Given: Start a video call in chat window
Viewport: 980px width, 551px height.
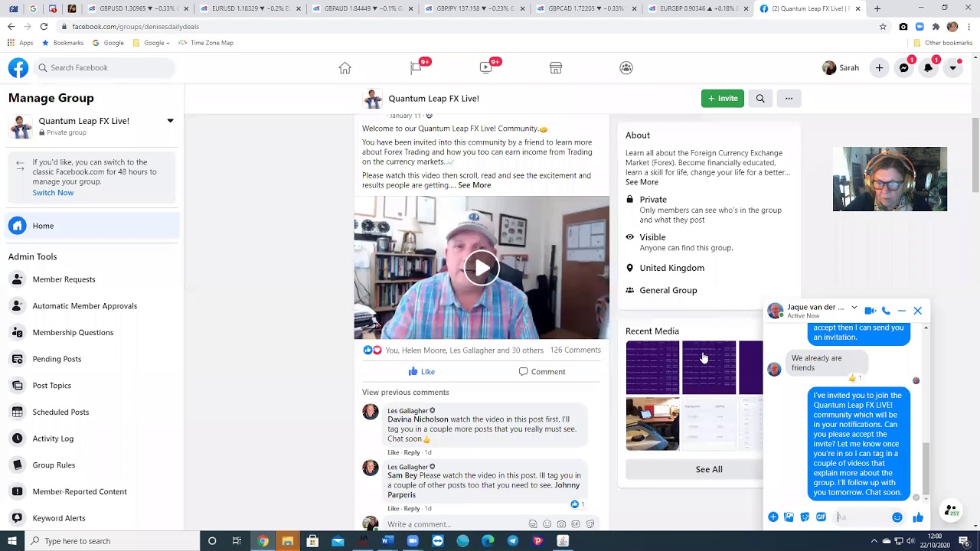Looking at the screenshot, I should pyautogui.click(x=870, y=311).
